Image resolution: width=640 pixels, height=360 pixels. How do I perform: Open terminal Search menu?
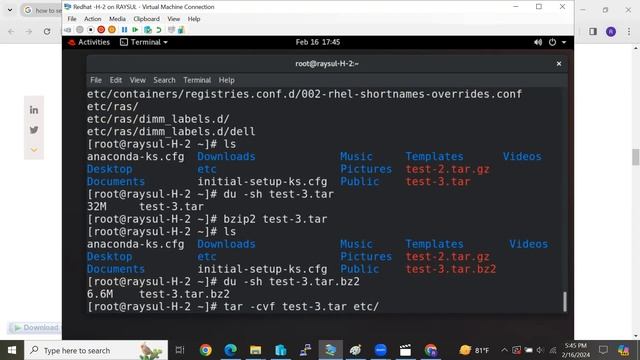(164, 80)
